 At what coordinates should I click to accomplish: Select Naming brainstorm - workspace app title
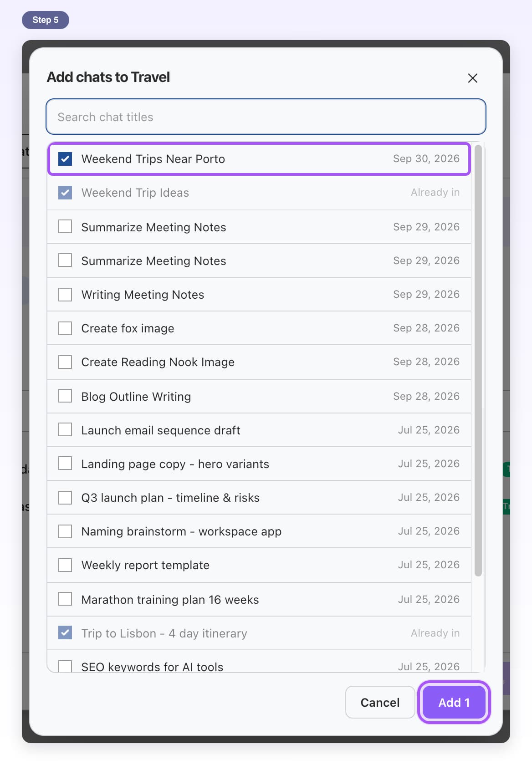(x=181, y=531)
